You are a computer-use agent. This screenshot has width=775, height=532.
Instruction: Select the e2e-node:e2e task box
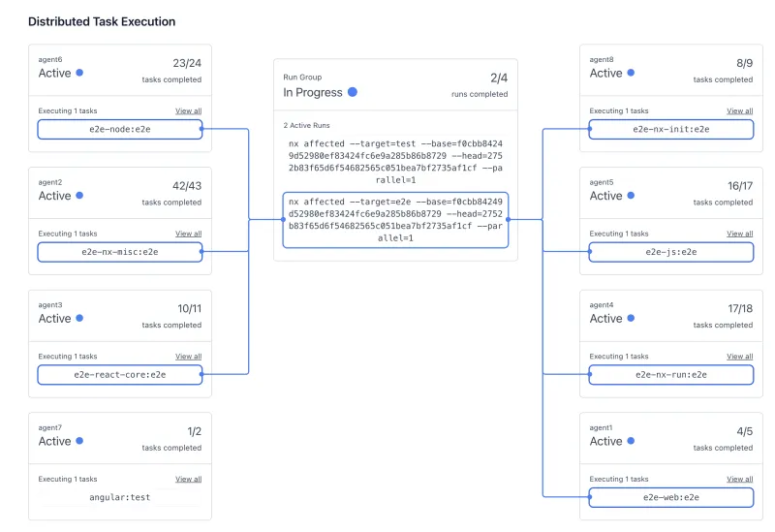[x=120, y=129]
